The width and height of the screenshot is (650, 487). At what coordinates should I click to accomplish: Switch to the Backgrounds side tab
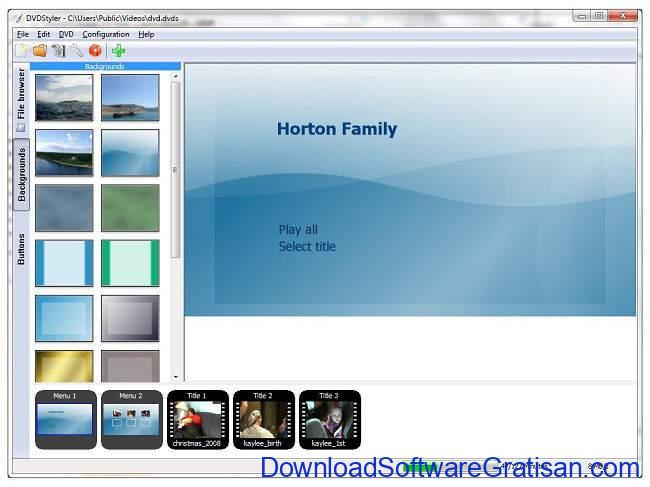(21, 174)
